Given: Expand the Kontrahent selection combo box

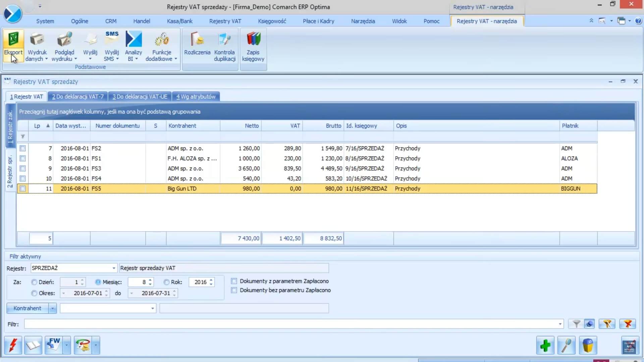Looking at the screenshot, I should (153, 308).
